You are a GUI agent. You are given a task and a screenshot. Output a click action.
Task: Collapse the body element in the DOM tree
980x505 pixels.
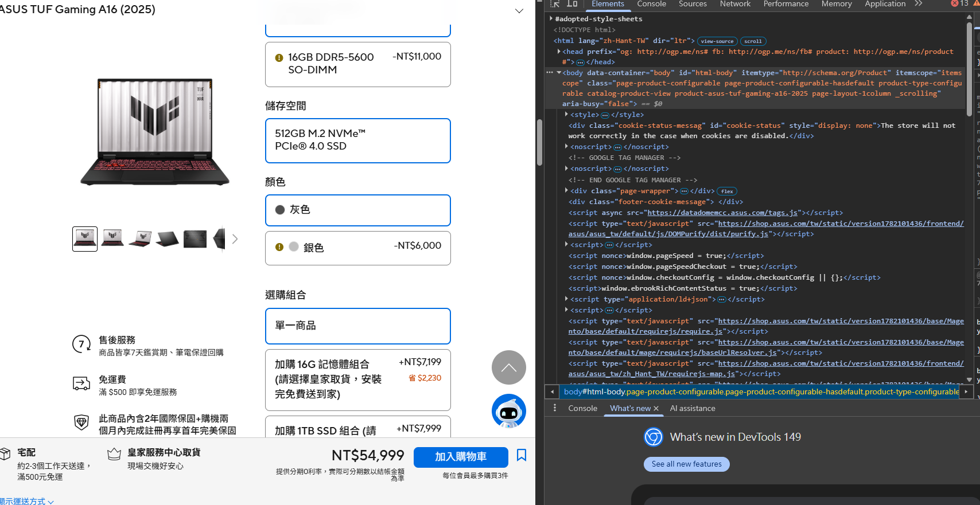pos(559,73)
